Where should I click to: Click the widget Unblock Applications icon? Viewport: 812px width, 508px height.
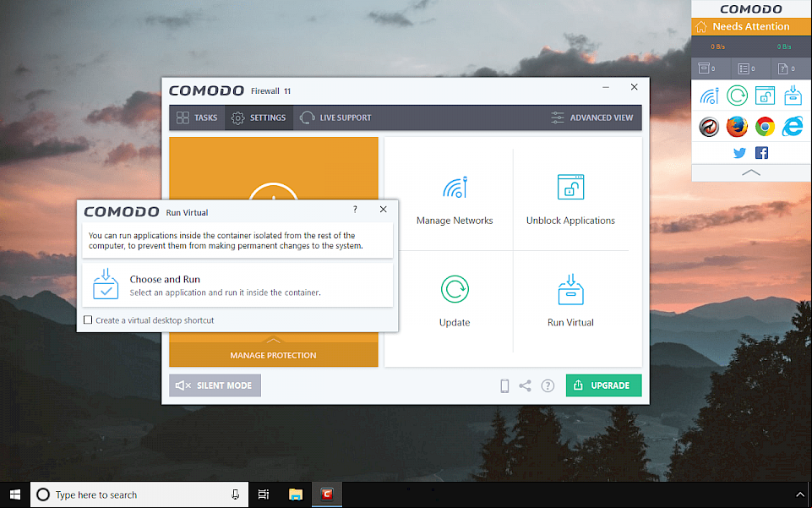click(765, 96)
